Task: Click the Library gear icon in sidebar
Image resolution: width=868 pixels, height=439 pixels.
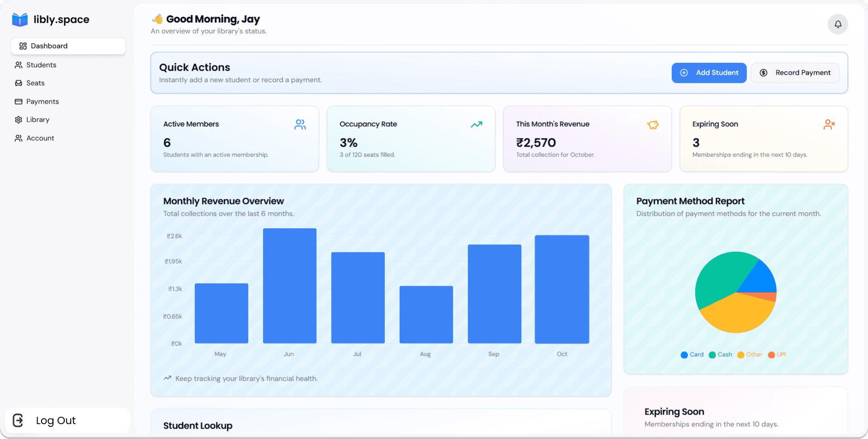Action: (x=18, y=119)
